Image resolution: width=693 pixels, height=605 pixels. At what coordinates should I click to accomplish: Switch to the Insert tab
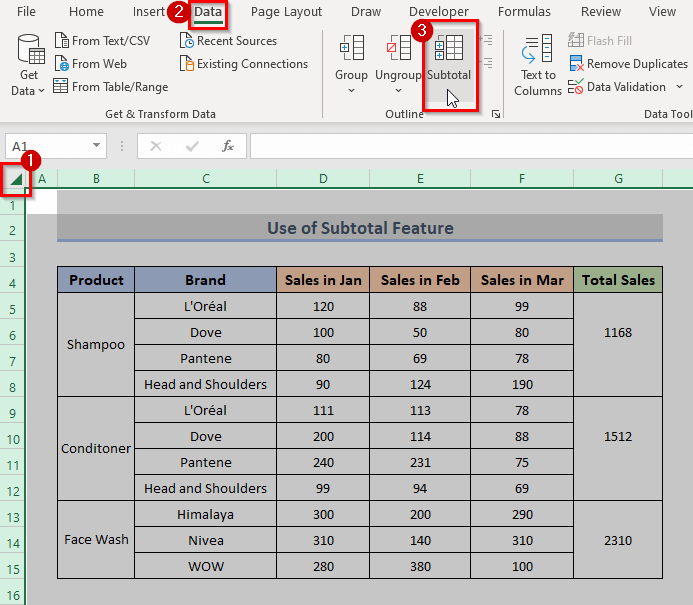(x=148, y=12)
